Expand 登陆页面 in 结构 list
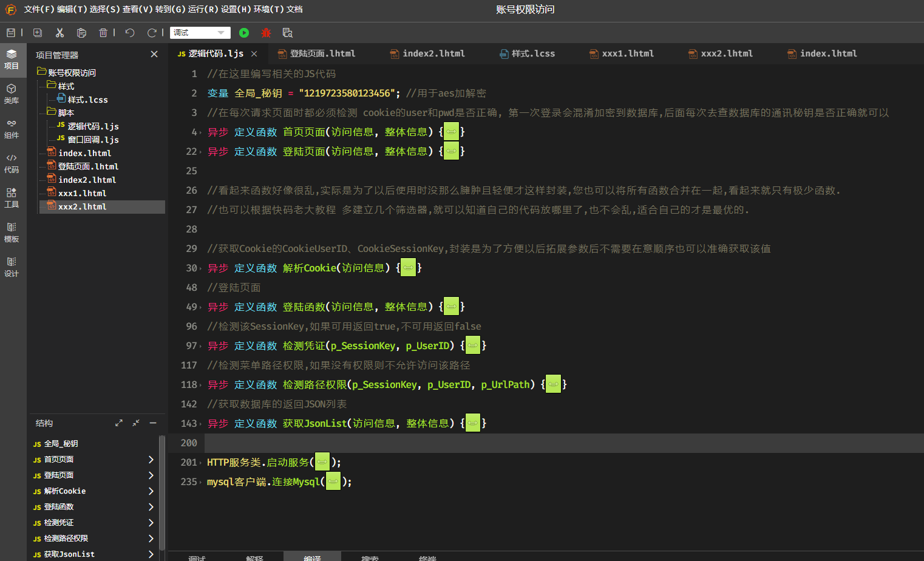924x561 pixels. click(151, 475)
